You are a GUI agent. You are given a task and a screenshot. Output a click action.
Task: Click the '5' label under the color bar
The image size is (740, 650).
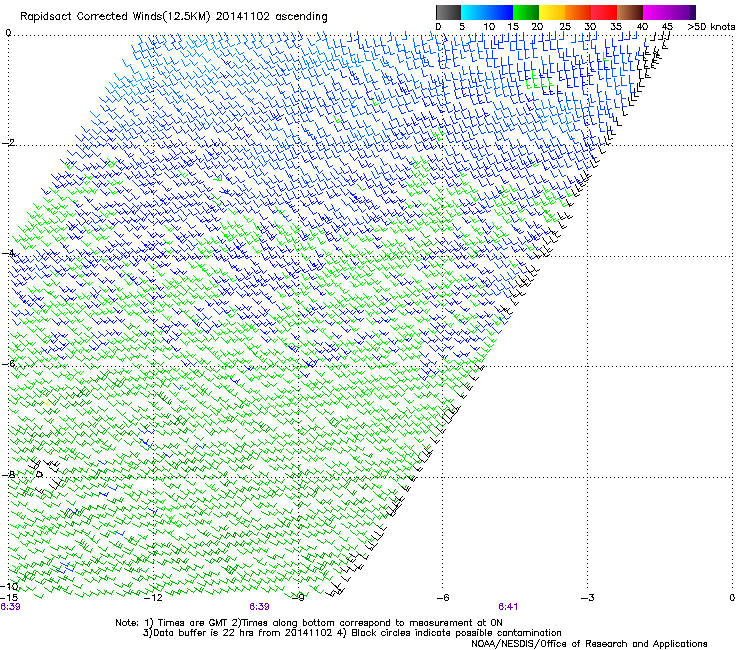tap(462, 26)
